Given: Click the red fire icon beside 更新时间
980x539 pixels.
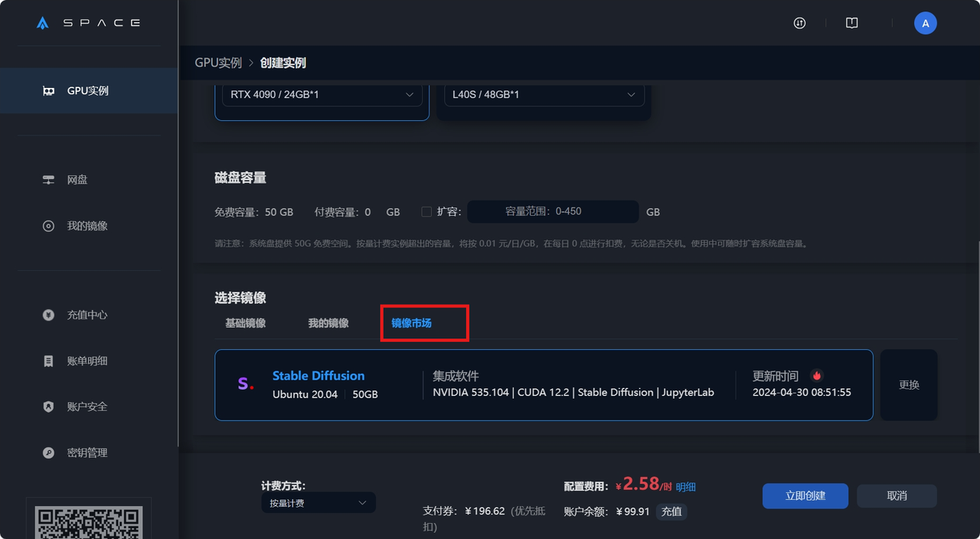Looking at the screenshot, I should pyautogui.click(x=817, y=376).
